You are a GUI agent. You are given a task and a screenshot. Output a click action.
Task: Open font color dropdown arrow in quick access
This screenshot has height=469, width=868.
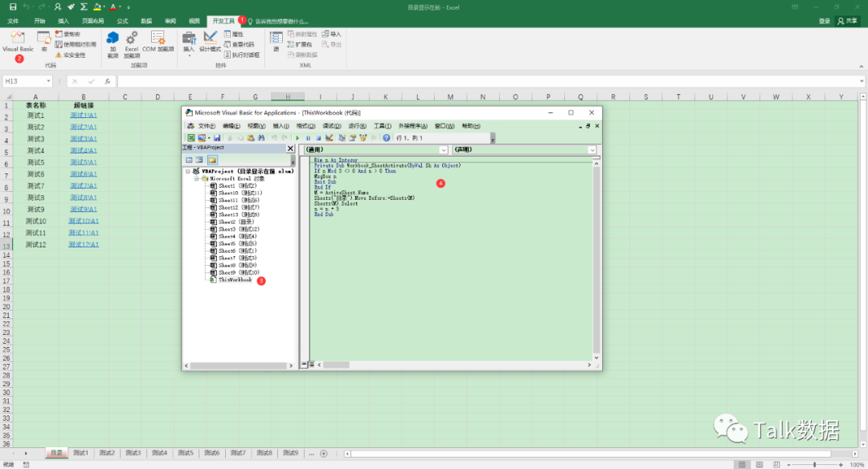point(120,7)
